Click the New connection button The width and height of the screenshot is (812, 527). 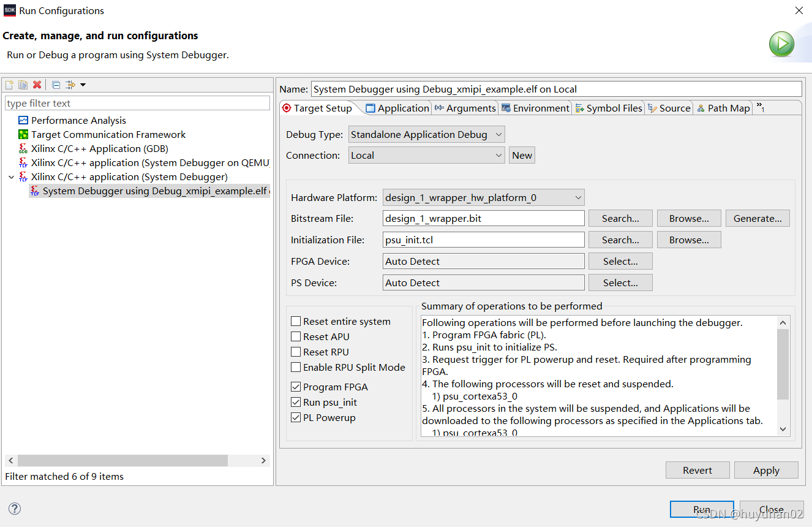coord(522,155)
